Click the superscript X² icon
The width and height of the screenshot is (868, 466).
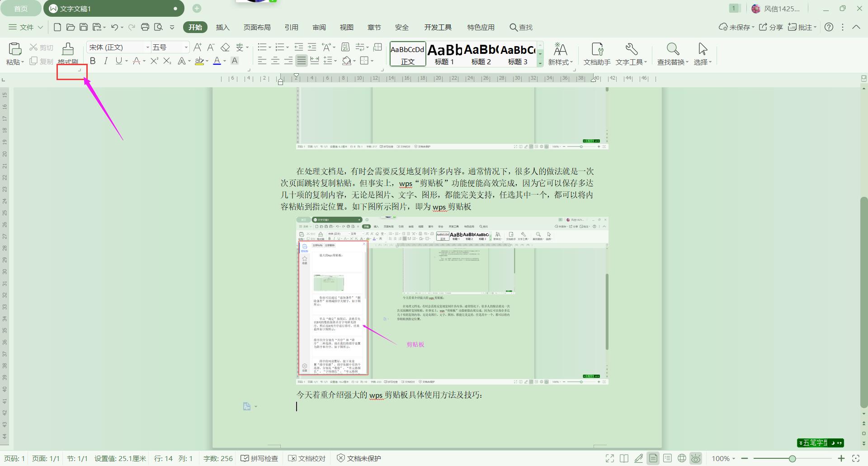(154, 61)
